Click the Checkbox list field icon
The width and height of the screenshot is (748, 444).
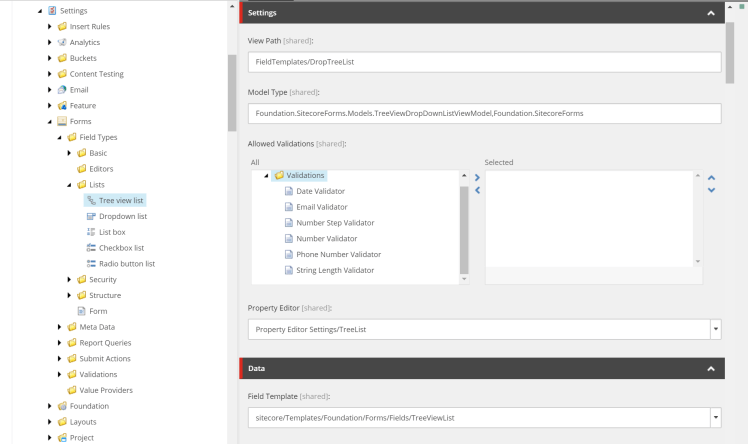[91, 248]
